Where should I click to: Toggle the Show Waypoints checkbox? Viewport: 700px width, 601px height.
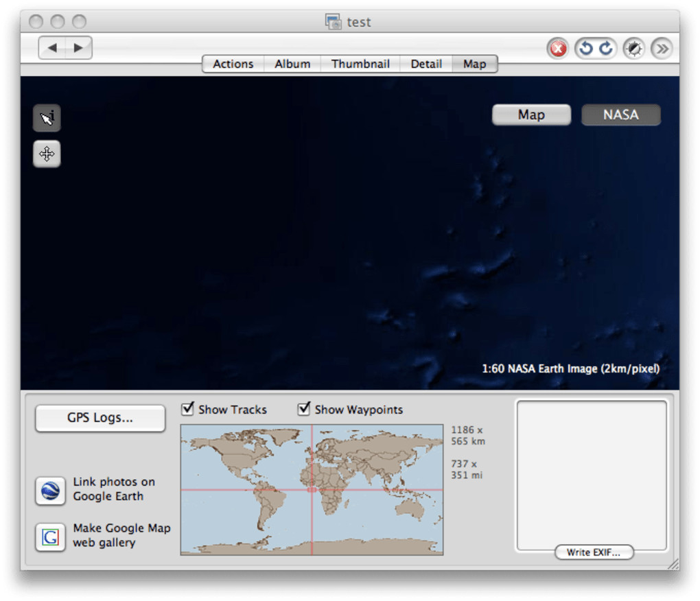point(304,408)
